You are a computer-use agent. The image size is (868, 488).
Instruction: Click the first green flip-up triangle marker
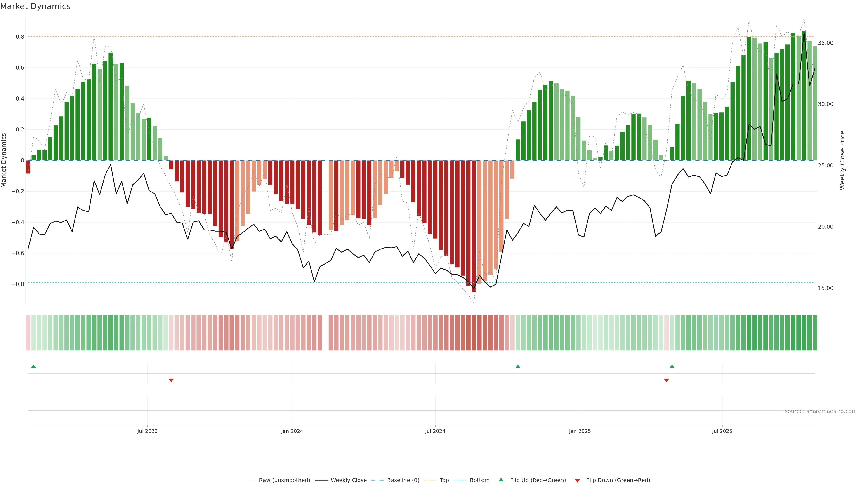pyautogui.click(x=34, y=366)
